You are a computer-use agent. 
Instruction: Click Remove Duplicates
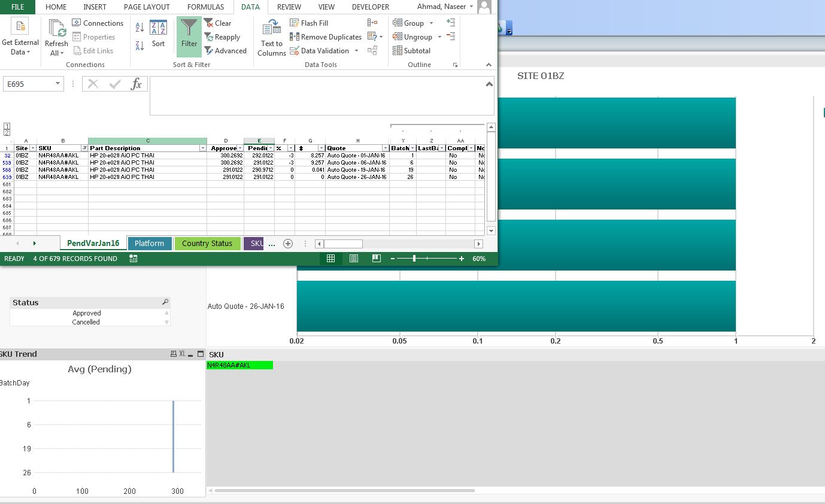pos(326,37)
